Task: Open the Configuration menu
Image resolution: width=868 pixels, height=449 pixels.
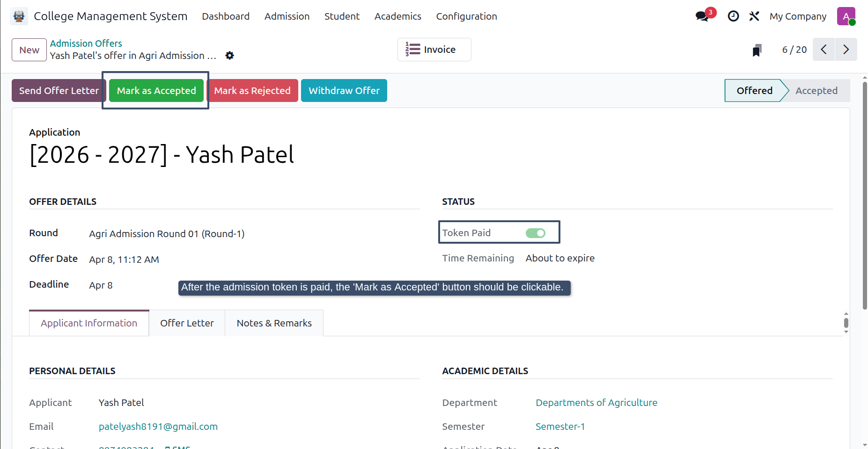Action: 466,16
